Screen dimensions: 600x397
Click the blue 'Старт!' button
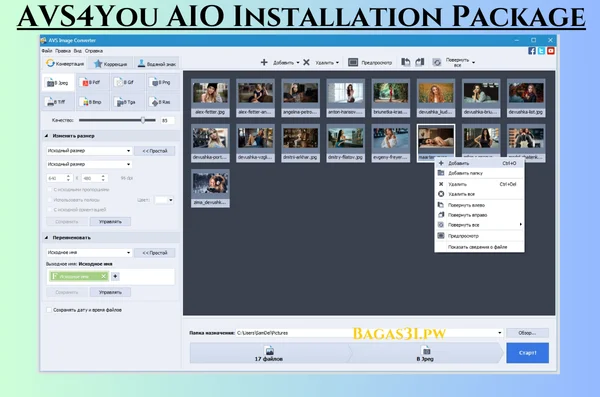[x=527, y=353]
